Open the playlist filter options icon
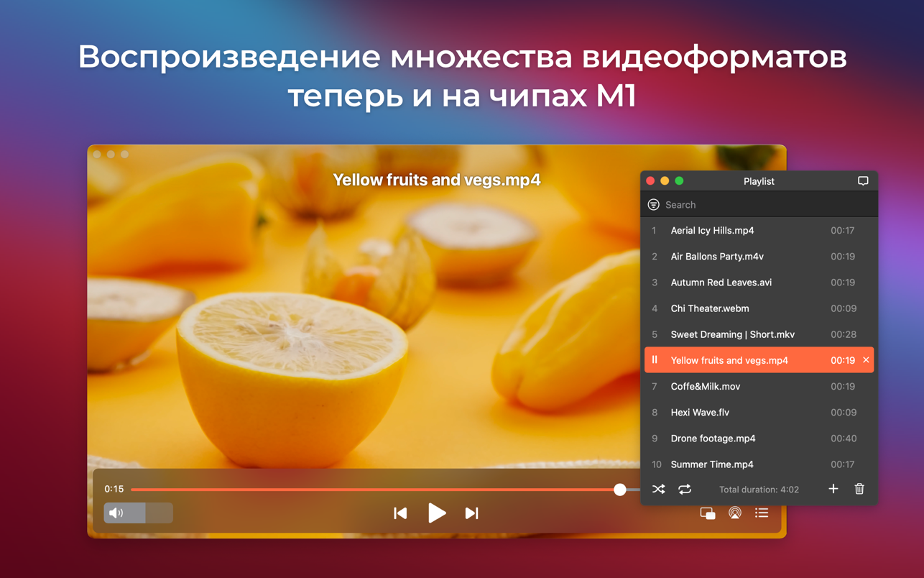924x578 pixels. point(653,205)
